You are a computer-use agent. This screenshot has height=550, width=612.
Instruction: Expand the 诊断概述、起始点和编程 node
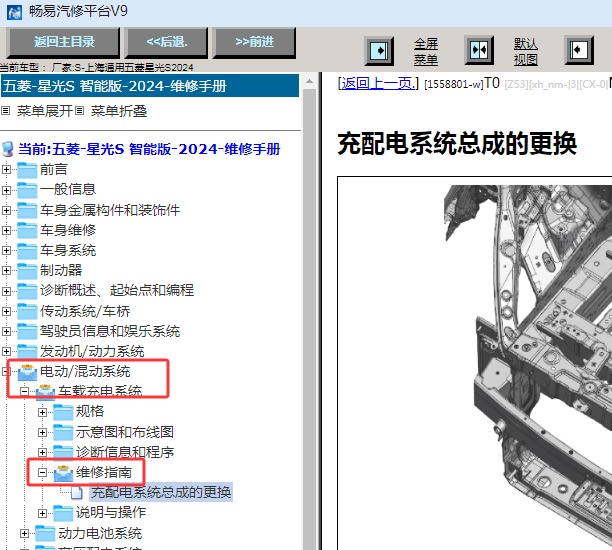point(6,291)
